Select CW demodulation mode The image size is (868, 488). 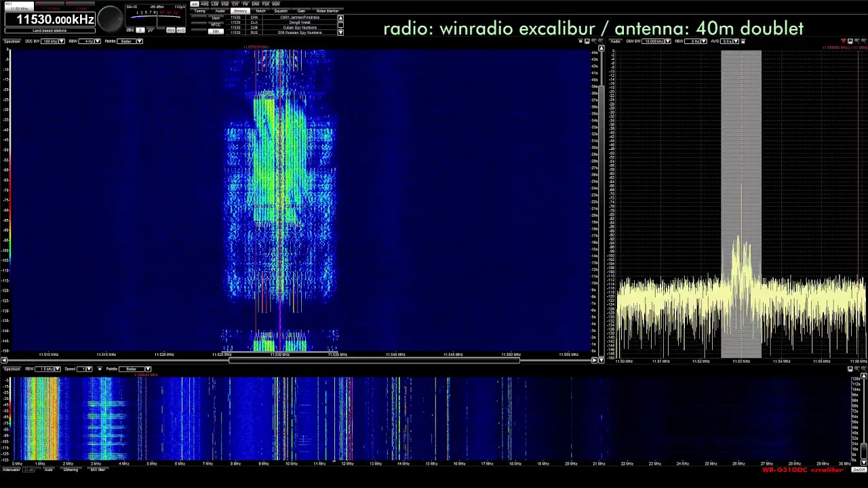pyautogui.click(x=235, y=3)
